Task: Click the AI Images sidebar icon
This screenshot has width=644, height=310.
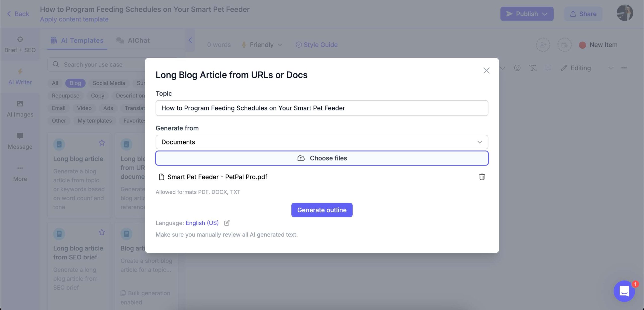Action: click(x=19, y=105)
